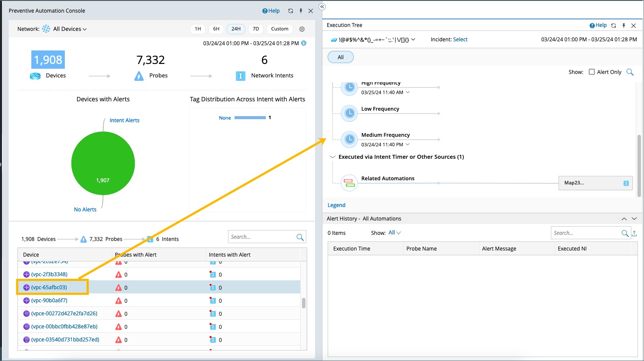644x361 pixels.
Task: Click the Related Automations icon
Action: coord(349,183)
